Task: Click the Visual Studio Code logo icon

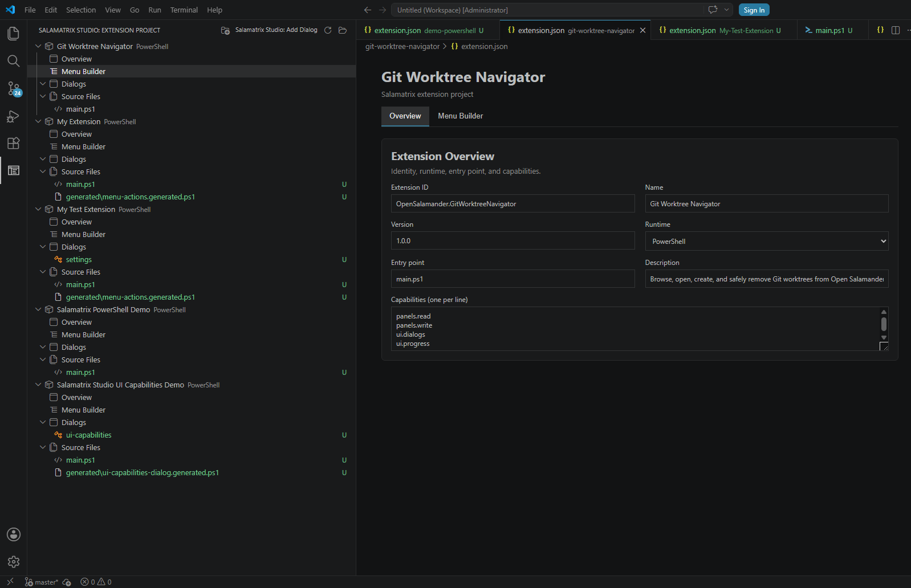Action: click(10, 10)
